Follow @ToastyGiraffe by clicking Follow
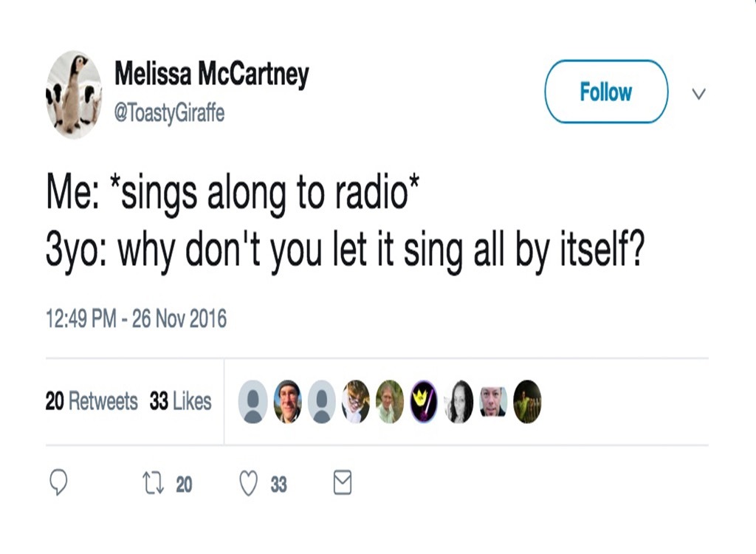Screen dimensions: 756x554 click(605, 92)
